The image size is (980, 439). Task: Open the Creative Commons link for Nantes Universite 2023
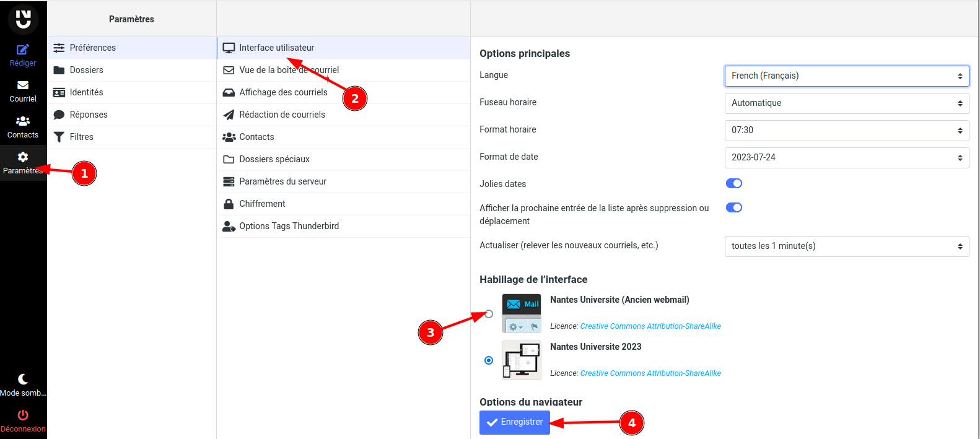tap(650, 373)
